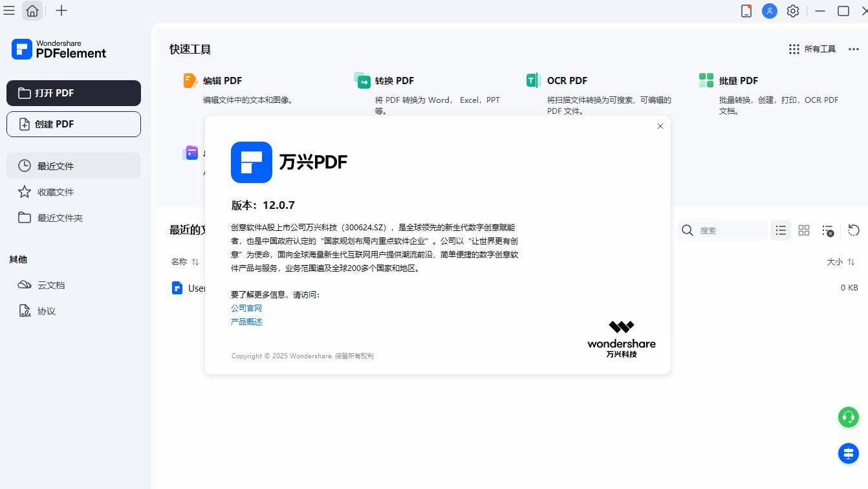
Task: Click the 创建 PDF button
Action: point(74,124)
